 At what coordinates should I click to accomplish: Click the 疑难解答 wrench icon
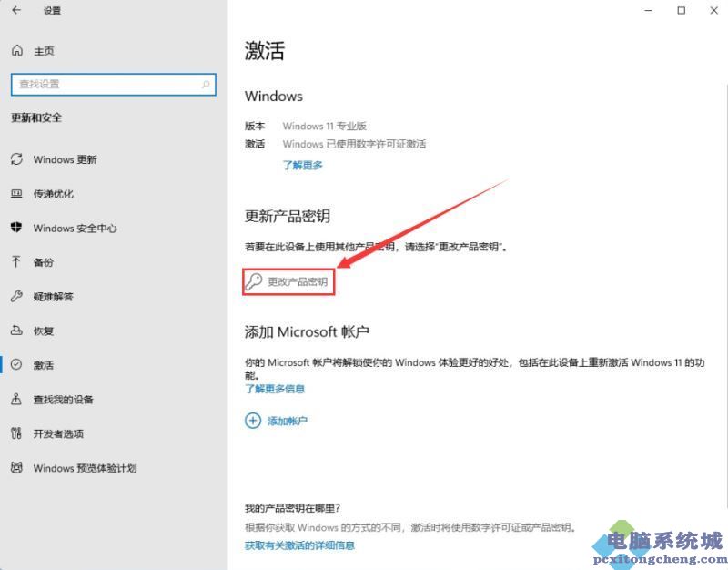16,296
